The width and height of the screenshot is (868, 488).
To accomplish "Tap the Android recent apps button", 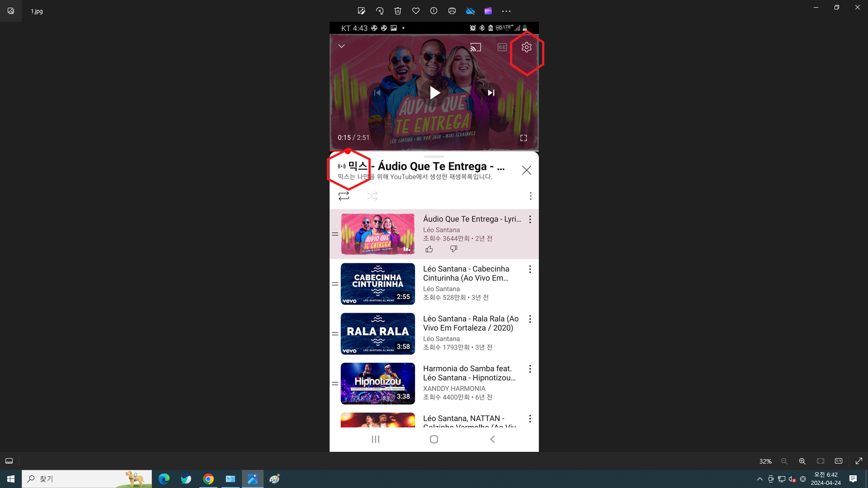I will 375,439.
